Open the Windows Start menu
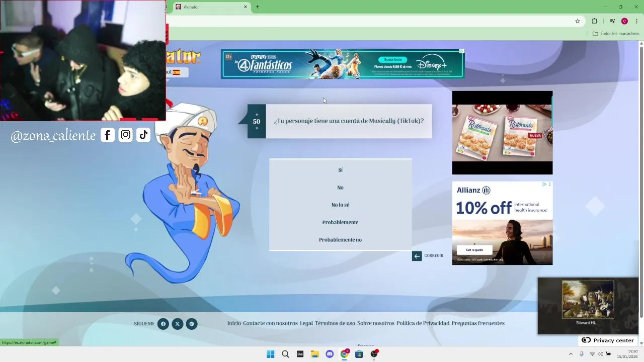 271,354
